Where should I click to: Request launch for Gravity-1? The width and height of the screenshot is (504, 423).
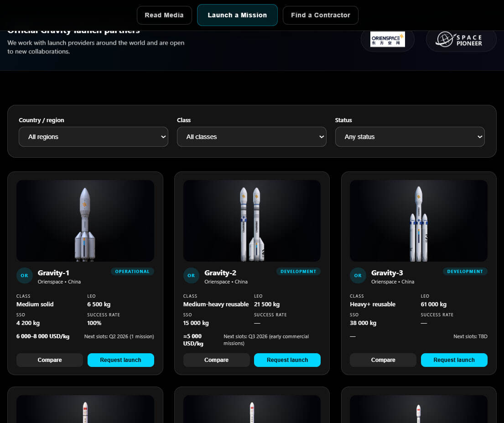point(120,360)
